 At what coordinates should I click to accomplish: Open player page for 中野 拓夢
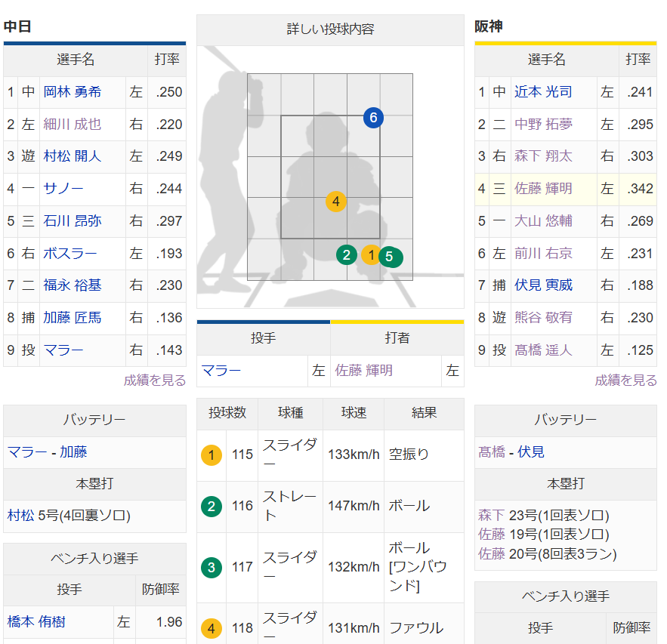coord(543,124)
